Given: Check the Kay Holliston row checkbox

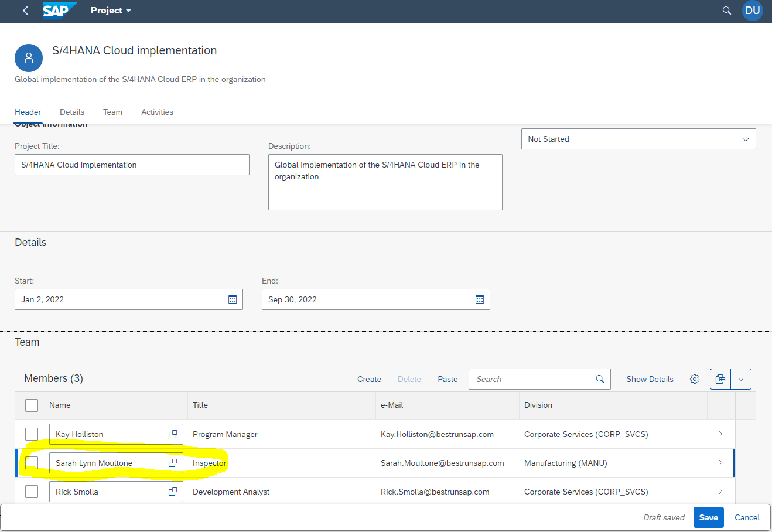Looking at the screenshot, I should [x=32, y=434].
